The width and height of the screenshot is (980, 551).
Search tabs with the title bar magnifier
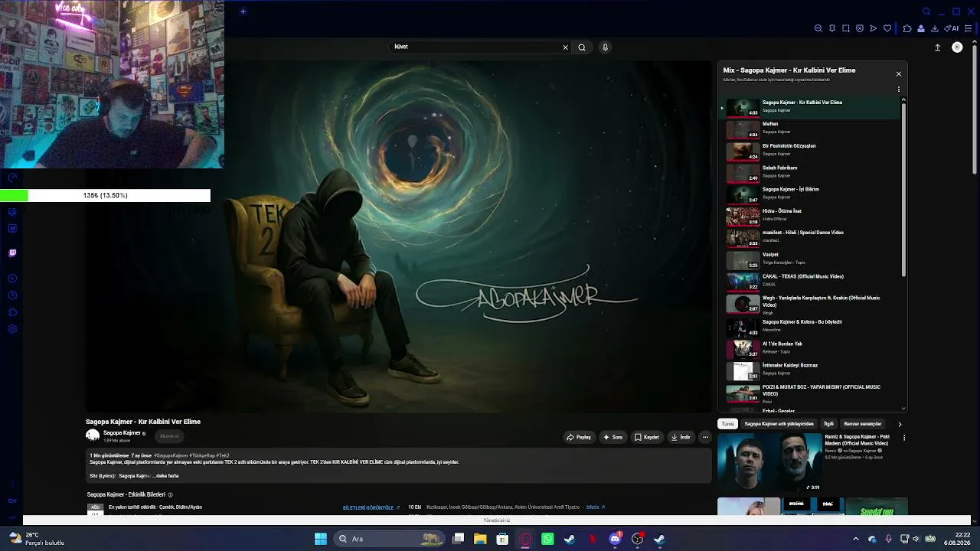point(926,11)
